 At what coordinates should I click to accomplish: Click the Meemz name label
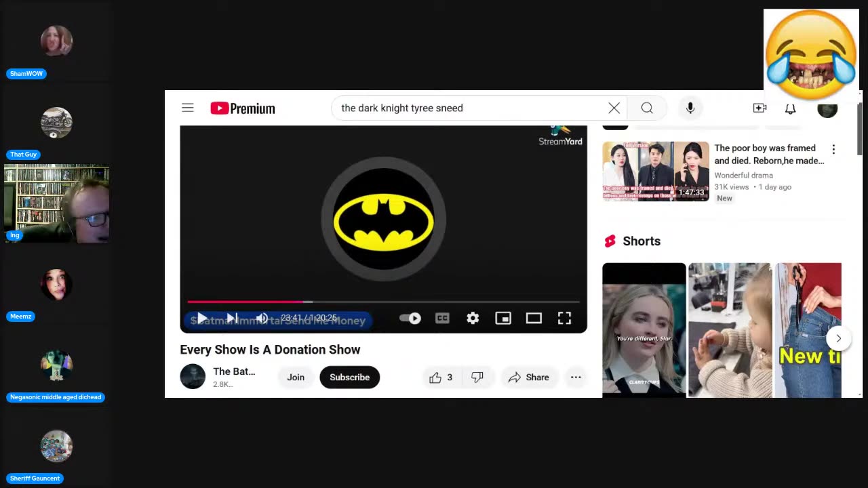(x=20, y=317)
